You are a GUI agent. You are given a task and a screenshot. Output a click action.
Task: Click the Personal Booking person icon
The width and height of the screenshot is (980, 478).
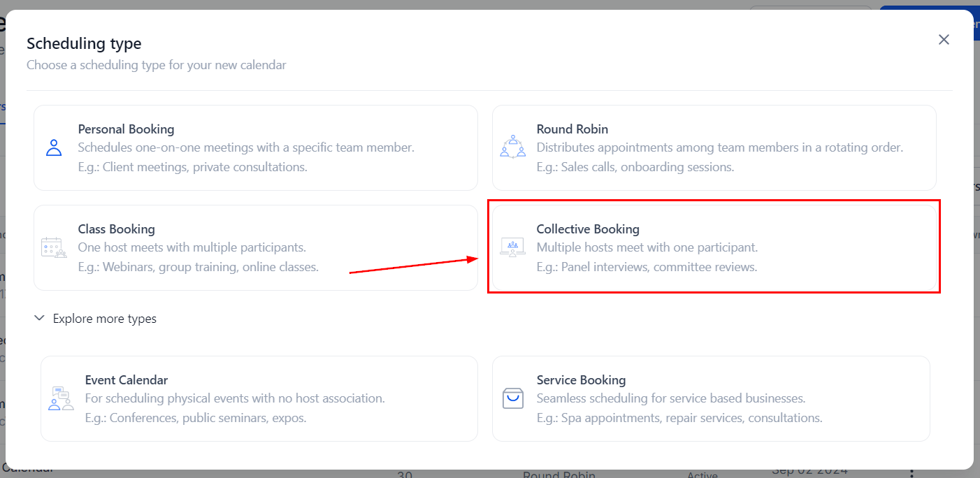pos(54,147)
